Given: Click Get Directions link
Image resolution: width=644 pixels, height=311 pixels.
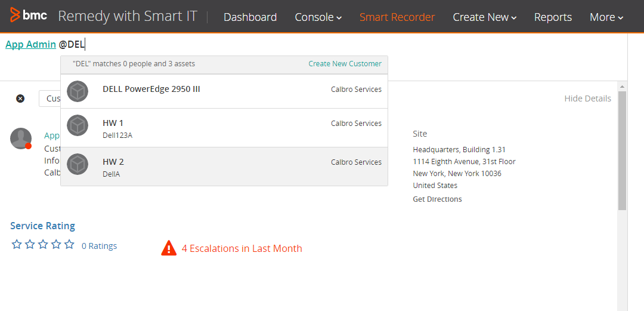Looking at the screenshot, I should (437, 199).
